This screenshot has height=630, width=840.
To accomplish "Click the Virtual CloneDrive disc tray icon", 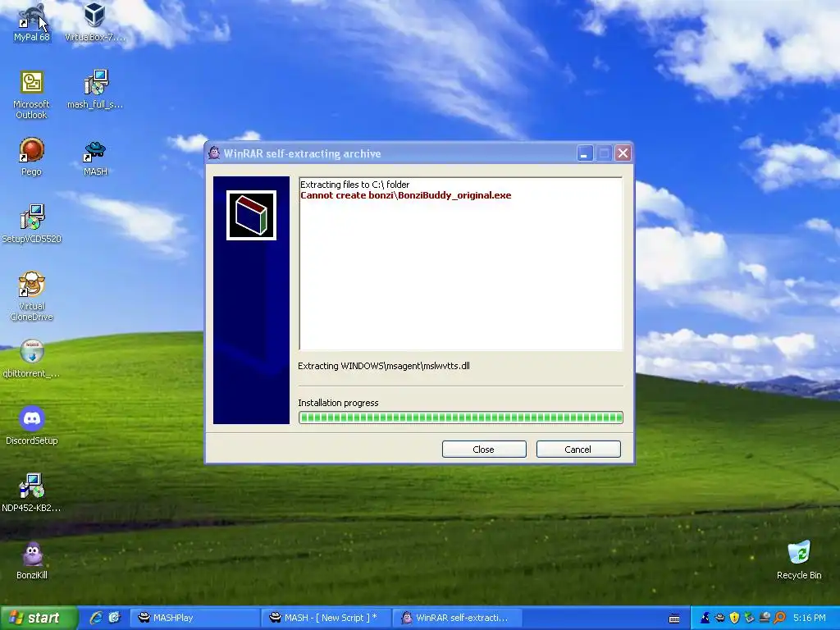I will click(765, 618).
